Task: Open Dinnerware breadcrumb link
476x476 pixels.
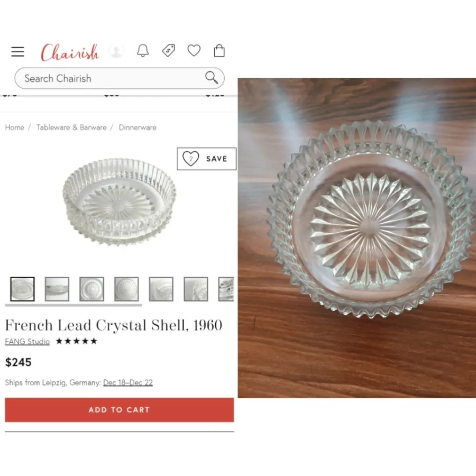Action: (x=138, y=127)
